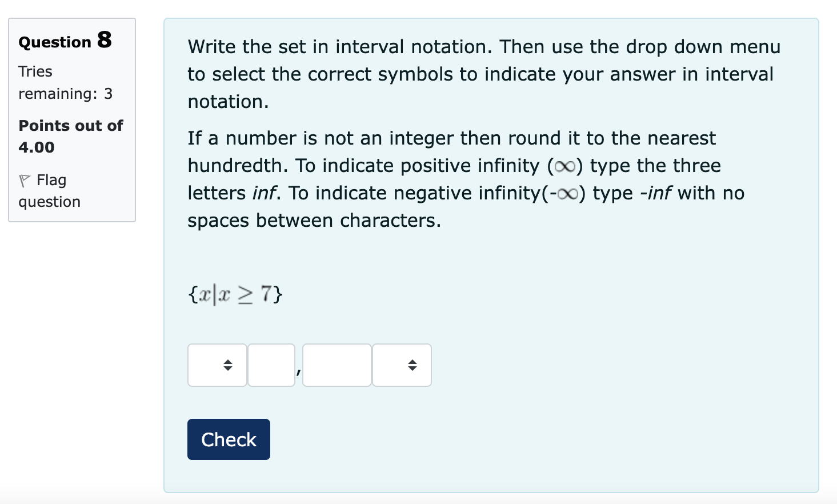The height and width of the screenshot is (504, 837).
Task: Choose an opening symbol from the first dropdown
Action: pos(217,365)
